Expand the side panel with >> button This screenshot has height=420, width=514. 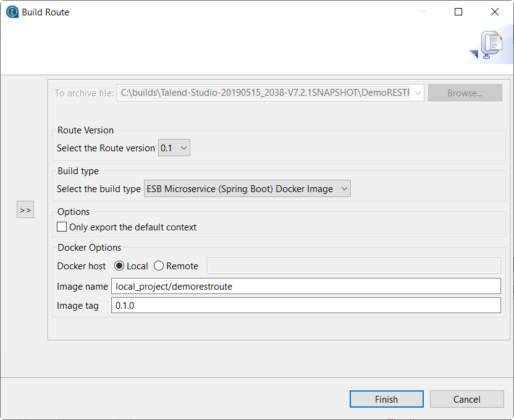click(25, 210)
